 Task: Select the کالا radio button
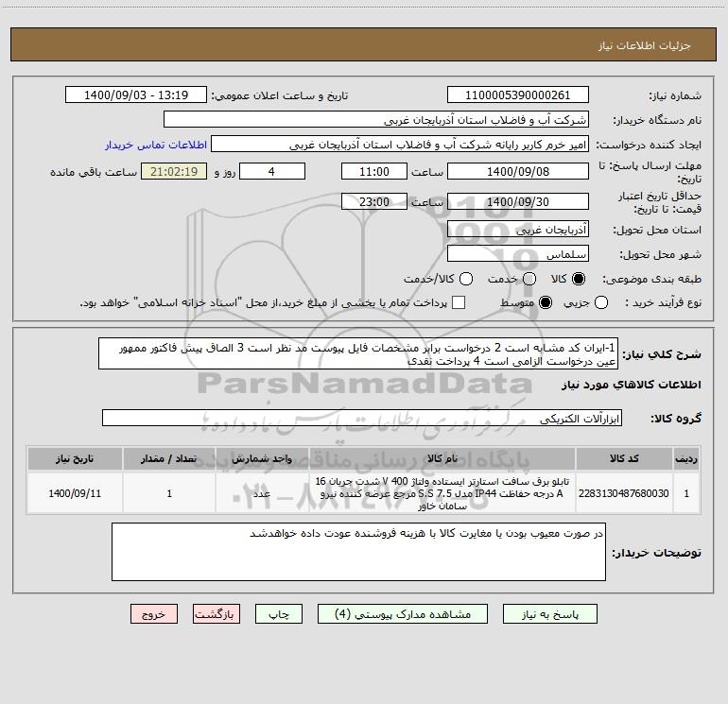579,279
